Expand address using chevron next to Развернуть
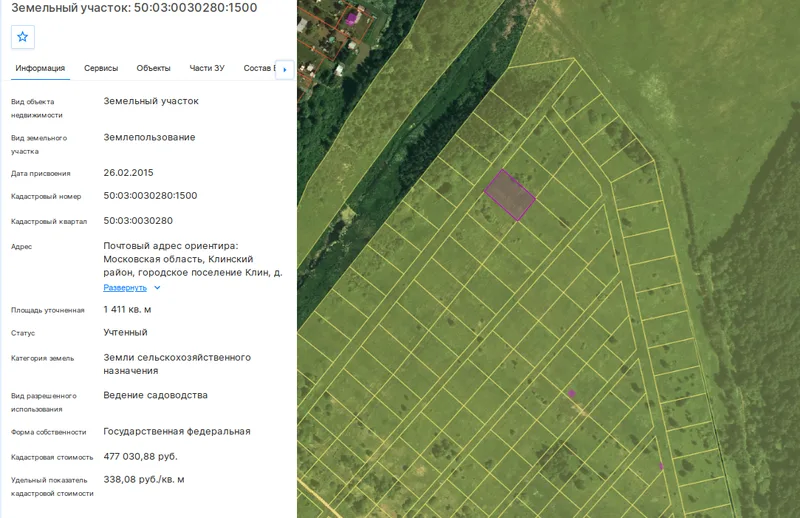800x518 pixels. coord(157,288)
